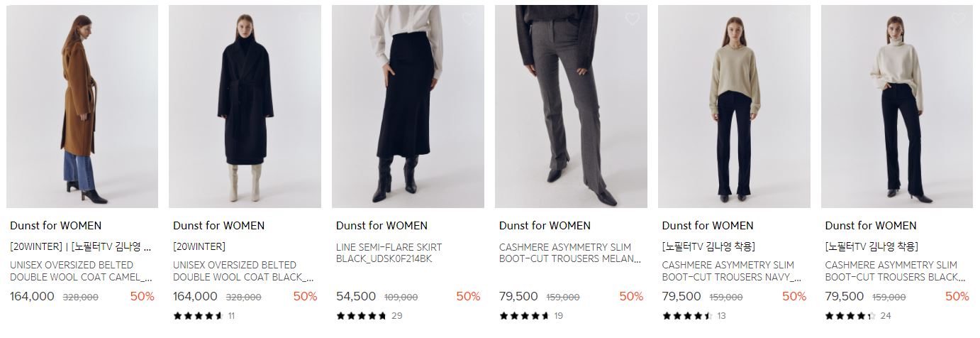Open CASHMERE ASYMMETRY SLIM BOOT-CUT TROUSERS NAVY link

[x=733, y=271]
